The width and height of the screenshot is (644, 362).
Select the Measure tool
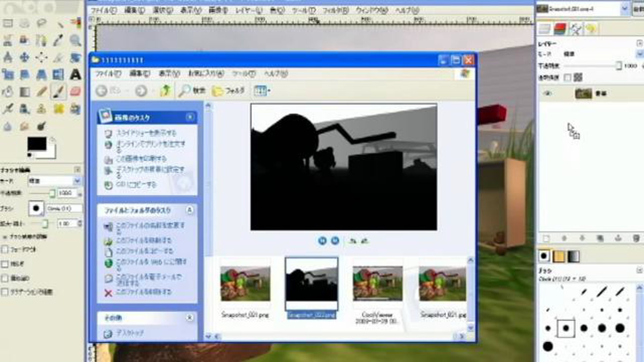(8, 57)
